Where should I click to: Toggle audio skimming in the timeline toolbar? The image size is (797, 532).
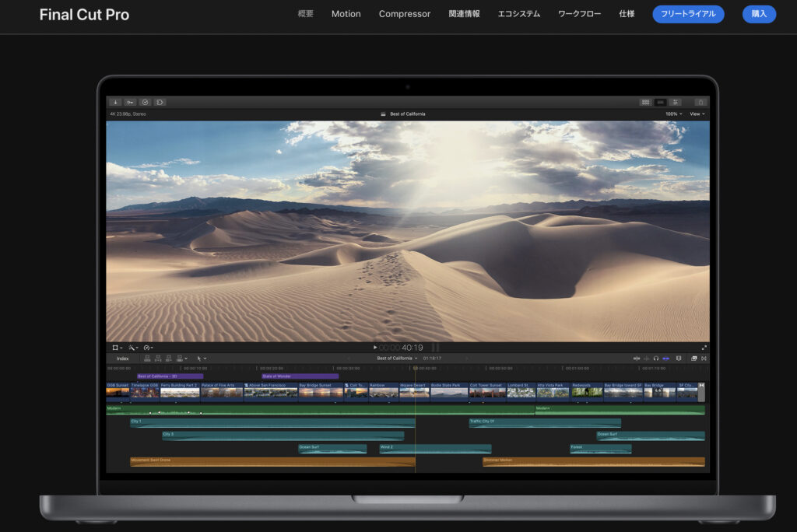tap(645, 359)
